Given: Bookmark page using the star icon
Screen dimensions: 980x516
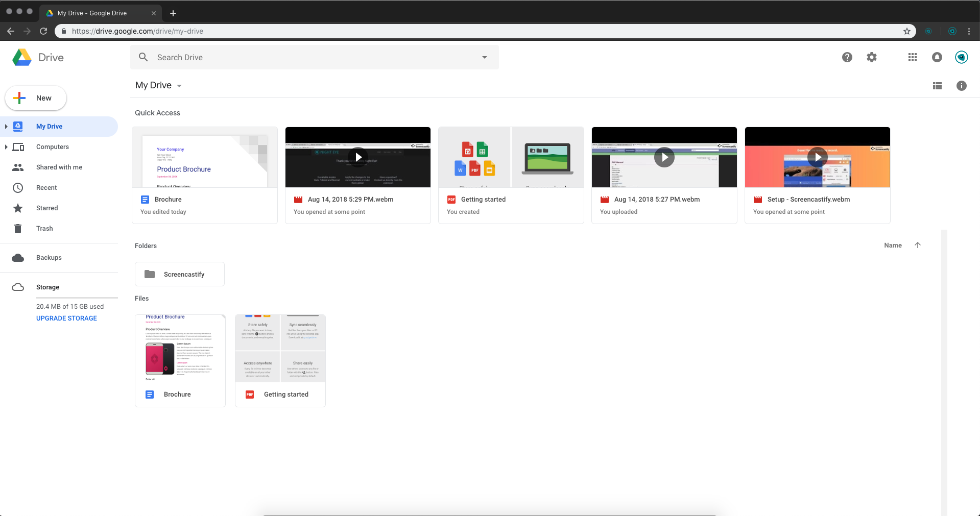Looking at the screenshot, I should coord(907,31).
